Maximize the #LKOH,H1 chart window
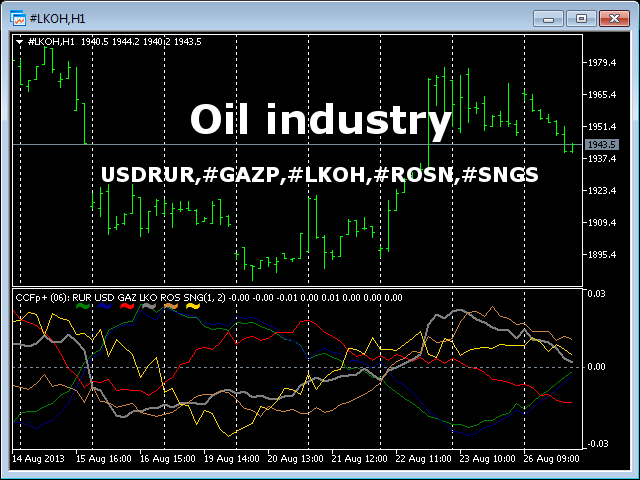The height and width of the screenshot is (480, 640). (579, 17)
